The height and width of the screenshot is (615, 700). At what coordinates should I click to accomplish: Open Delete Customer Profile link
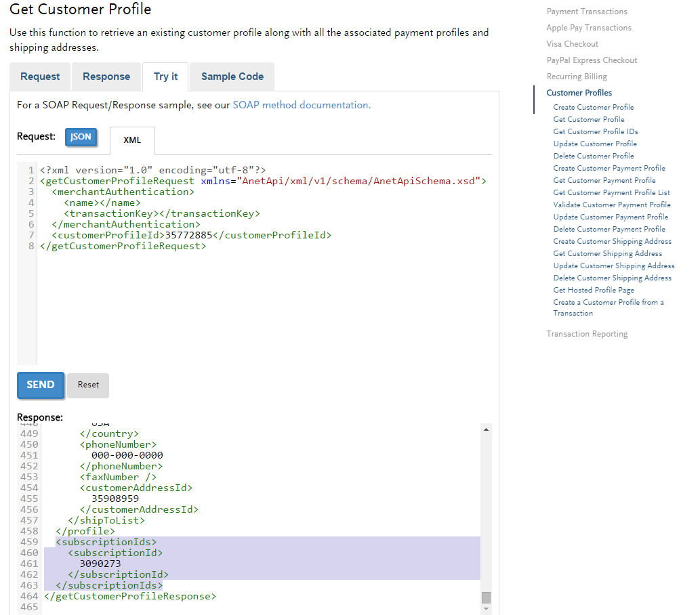click(593, 156)
